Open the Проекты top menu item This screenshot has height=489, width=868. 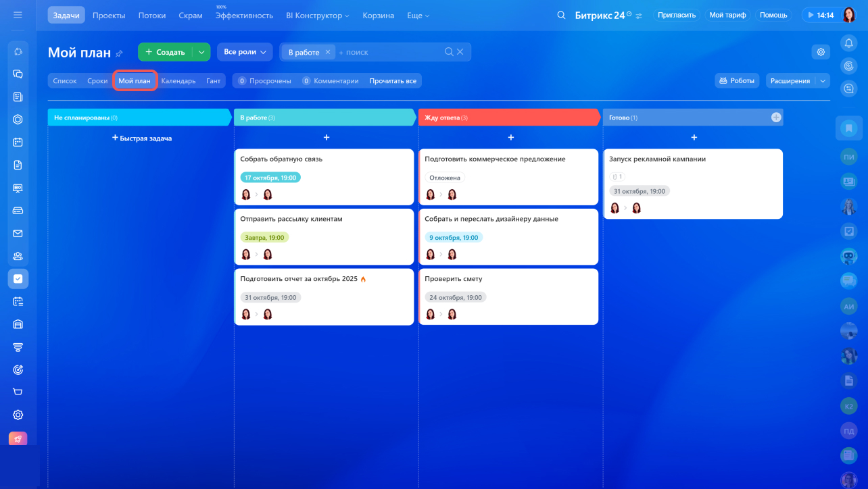109,16
